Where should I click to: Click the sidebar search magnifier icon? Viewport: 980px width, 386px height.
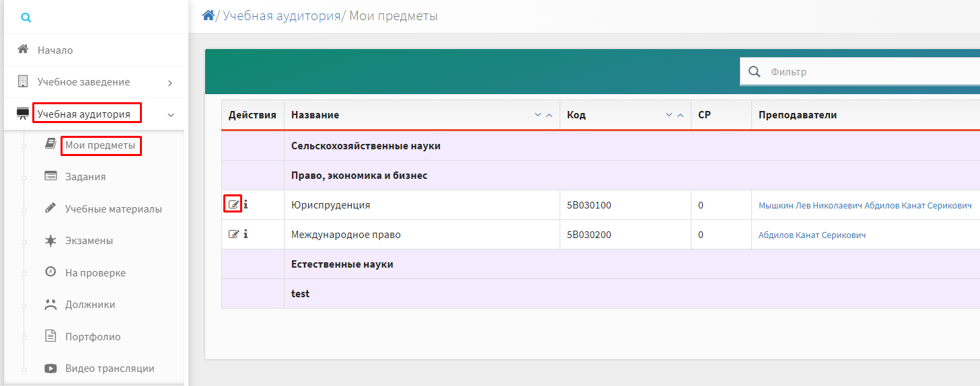tap(26, 17)
